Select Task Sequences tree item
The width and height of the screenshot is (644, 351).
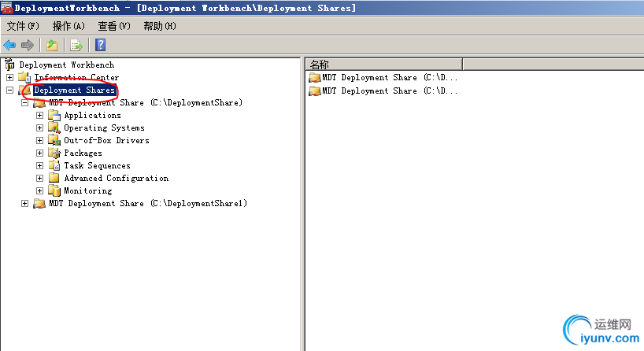97,166
